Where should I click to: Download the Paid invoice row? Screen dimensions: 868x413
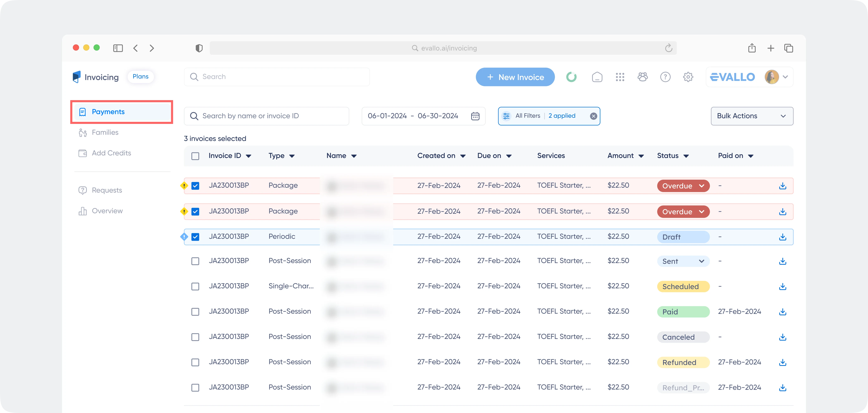782,312
